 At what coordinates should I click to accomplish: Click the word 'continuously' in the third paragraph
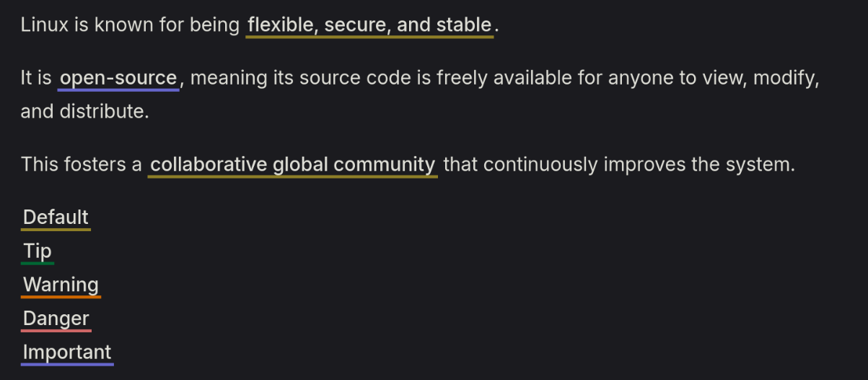[x=540, y=165]
